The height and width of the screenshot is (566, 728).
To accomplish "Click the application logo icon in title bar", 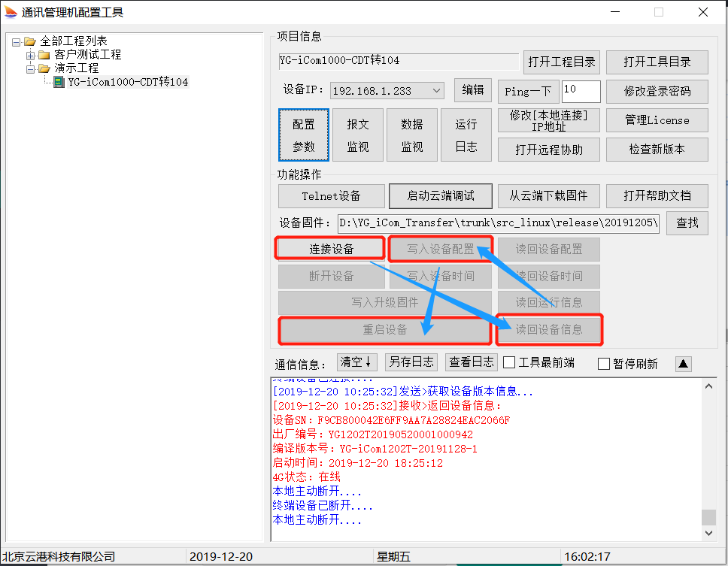I will (11, 12).
